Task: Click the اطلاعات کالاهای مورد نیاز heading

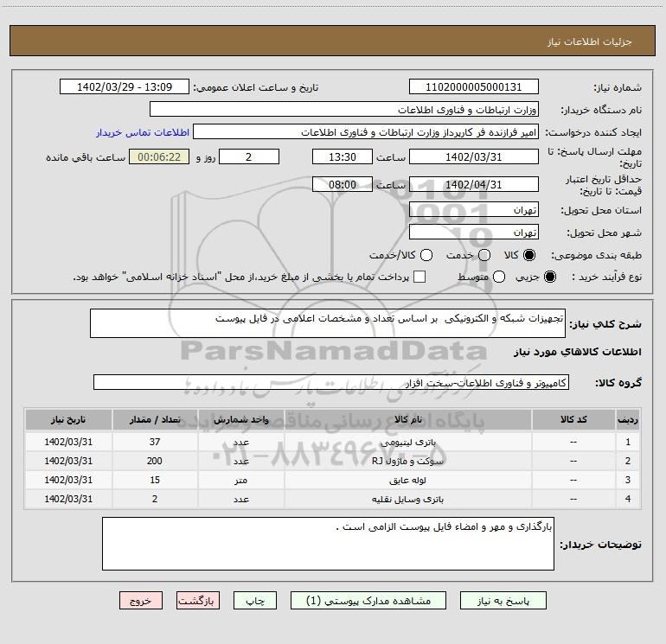Action: [x=577, y=352]
